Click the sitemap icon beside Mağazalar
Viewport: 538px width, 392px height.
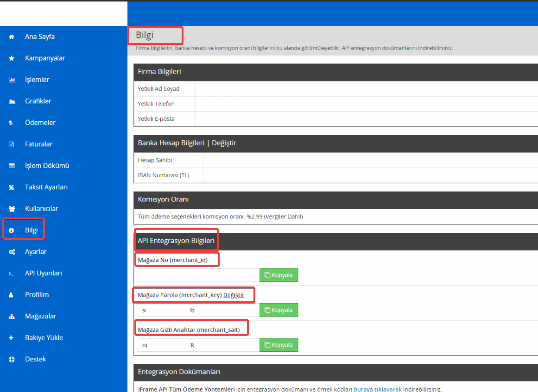tap(12, 316)
